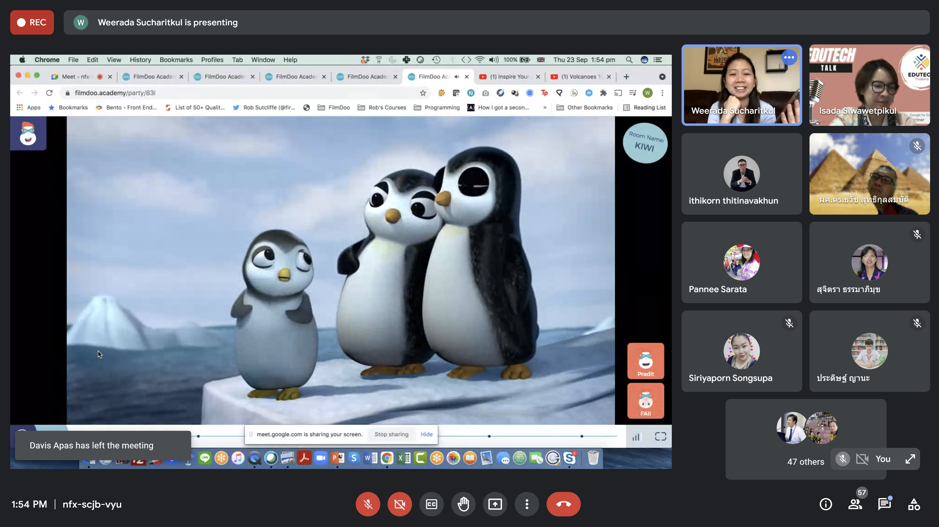Toggle fullscreen on FilmDoo video player
939x527 pixels.
[660, 437]
